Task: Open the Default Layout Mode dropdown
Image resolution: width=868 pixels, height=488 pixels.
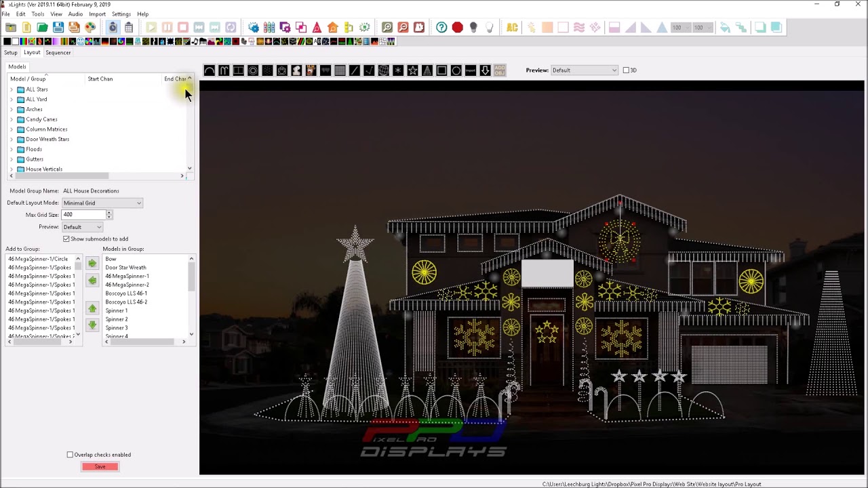Action: 102,203
